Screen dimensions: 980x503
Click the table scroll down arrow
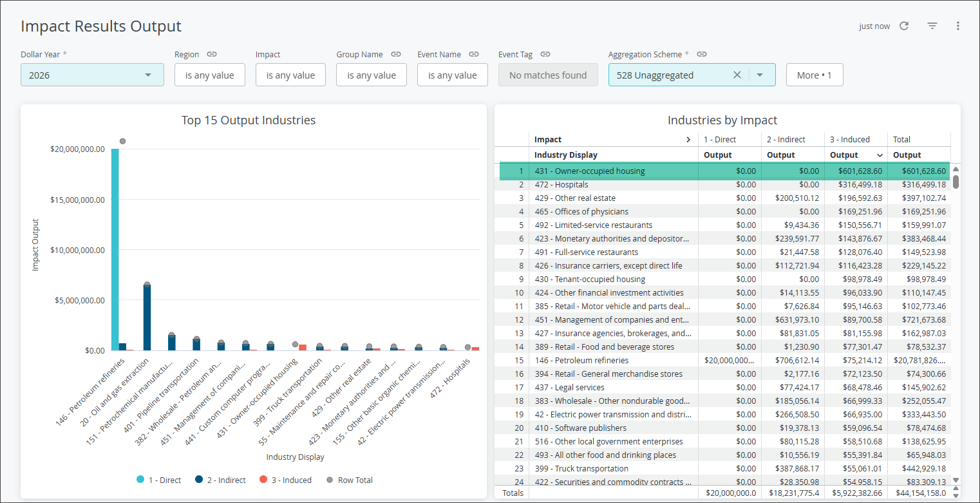point(956,480)
